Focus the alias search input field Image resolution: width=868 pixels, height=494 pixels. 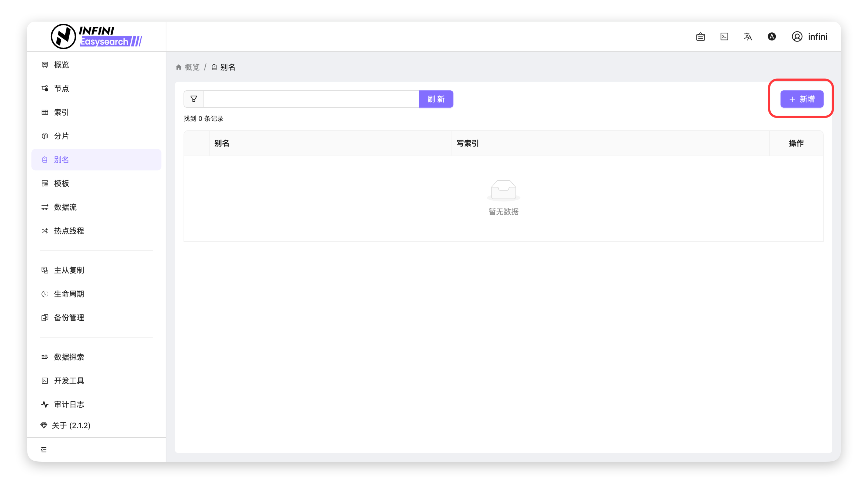(311, 99)
